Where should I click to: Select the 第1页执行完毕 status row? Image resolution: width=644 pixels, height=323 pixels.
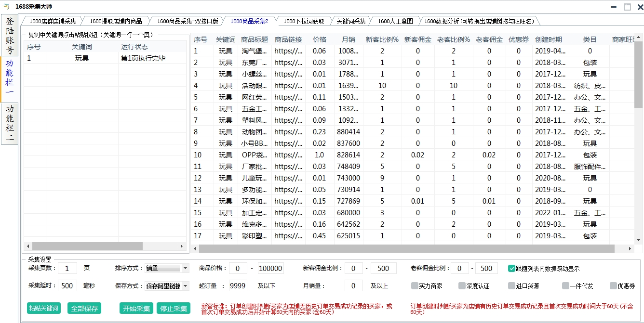click(x=105, y=58)
